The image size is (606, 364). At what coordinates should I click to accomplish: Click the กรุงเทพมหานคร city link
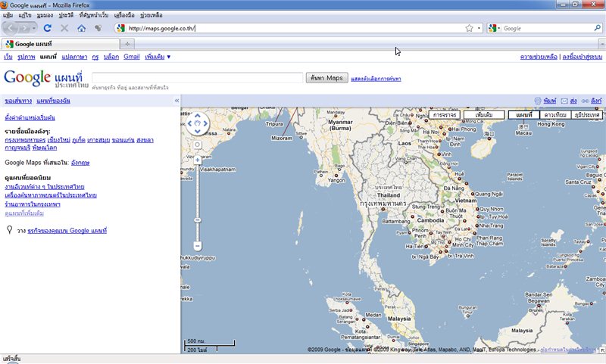(x=25, y=140)
